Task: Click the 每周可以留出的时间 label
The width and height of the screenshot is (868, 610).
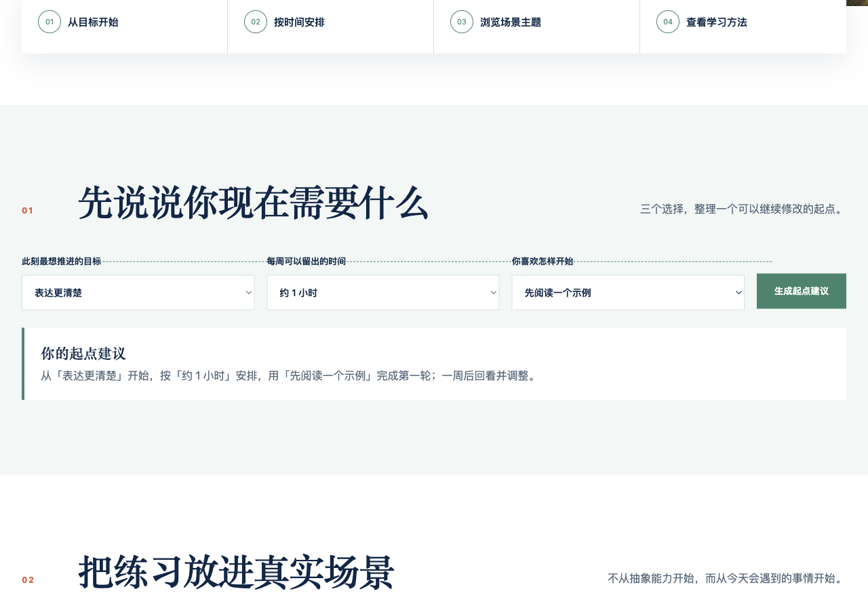Action: (x=307, y=261)
